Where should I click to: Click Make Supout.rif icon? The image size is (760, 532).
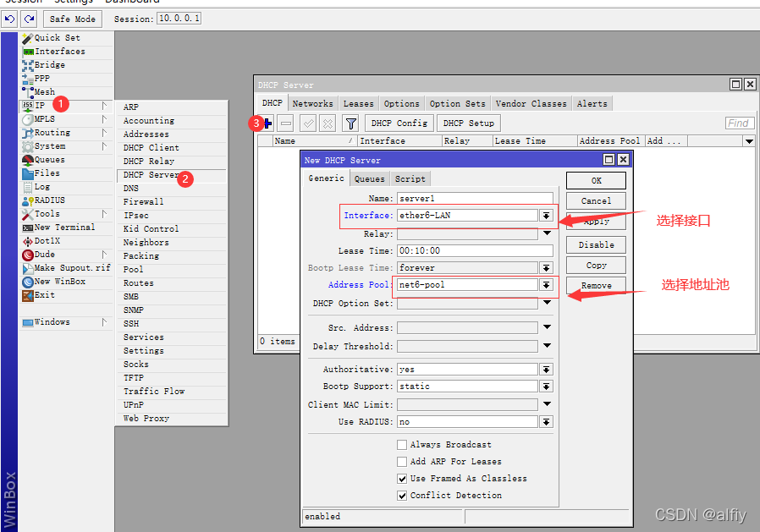click(28, 268)
